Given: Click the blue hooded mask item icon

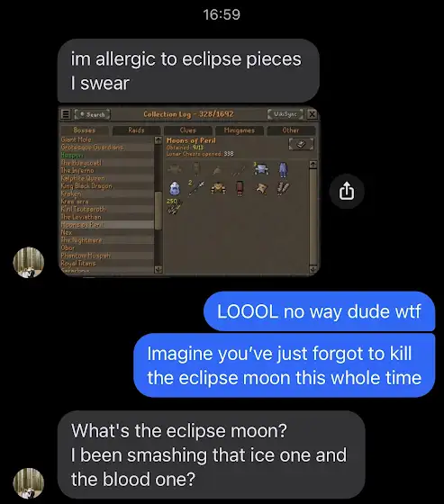Looking at the screenshot, I should pyautogui.click(x=175, y=188).
